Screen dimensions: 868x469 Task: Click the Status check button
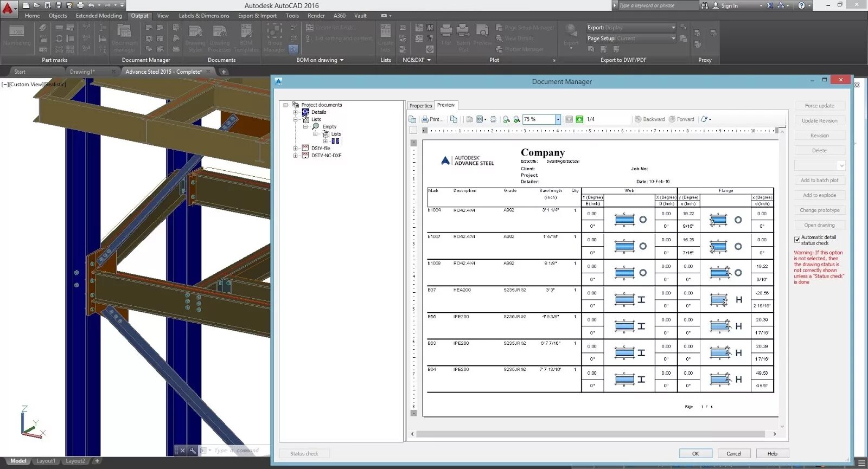pos(304,454)
